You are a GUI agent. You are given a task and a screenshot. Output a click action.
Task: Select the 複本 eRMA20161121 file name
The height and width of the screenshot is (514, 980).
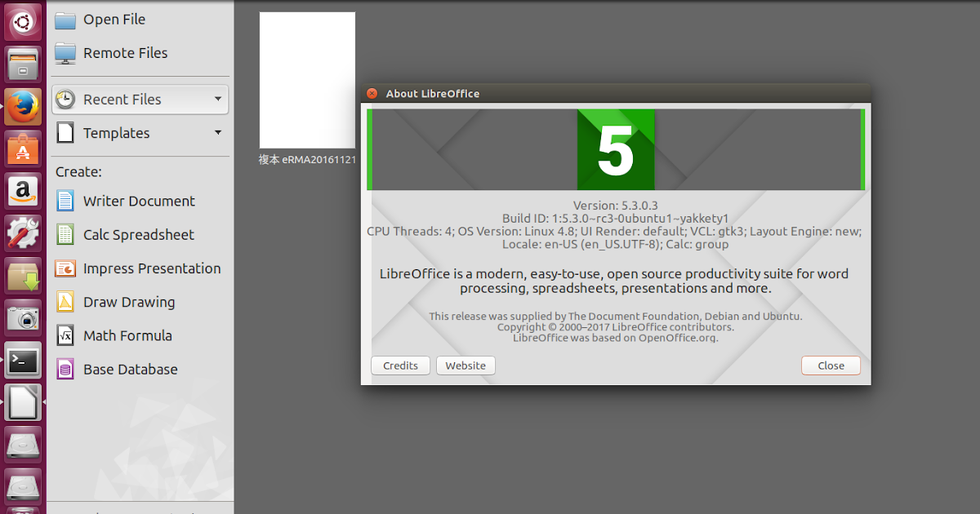[x=307, y=160]
